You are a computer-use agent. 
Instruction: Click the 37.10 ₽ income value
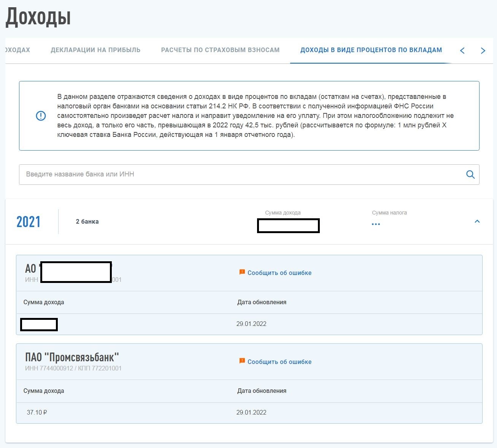37,412
